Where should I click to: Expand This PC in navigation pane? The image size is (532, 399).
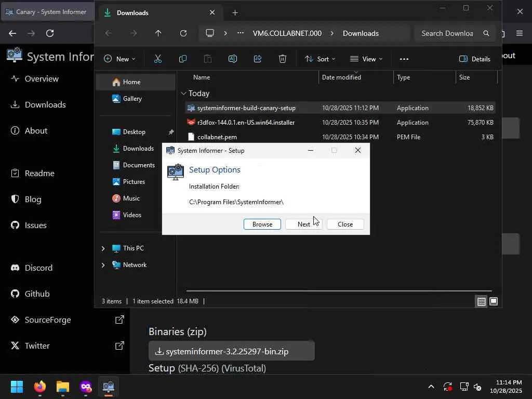(x=103, y=248)
